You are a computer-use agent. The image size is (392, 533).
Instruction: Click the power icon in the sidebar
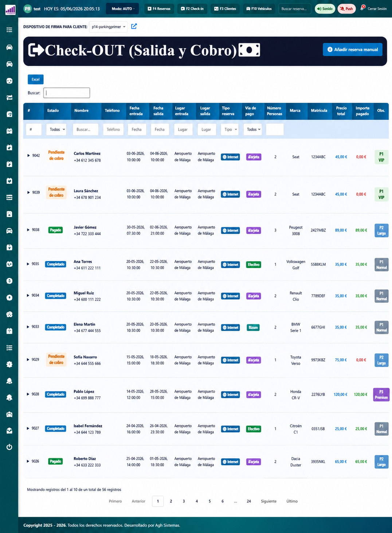pos(9,447)
